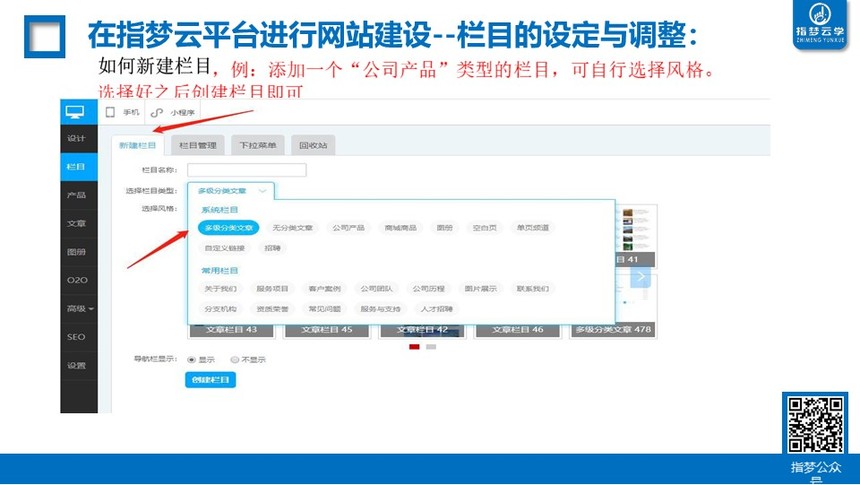Go to 文章 in the sidebar

point(77,223)
